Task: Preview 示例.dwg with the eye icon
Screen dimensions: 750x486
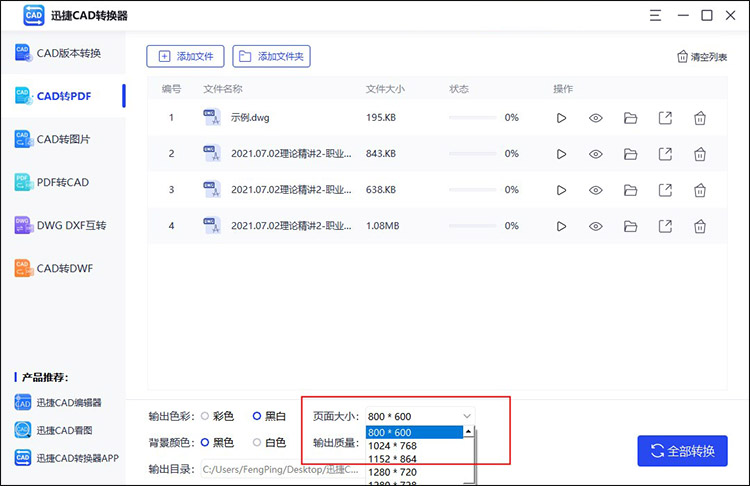Action: (x=596, y=118)
